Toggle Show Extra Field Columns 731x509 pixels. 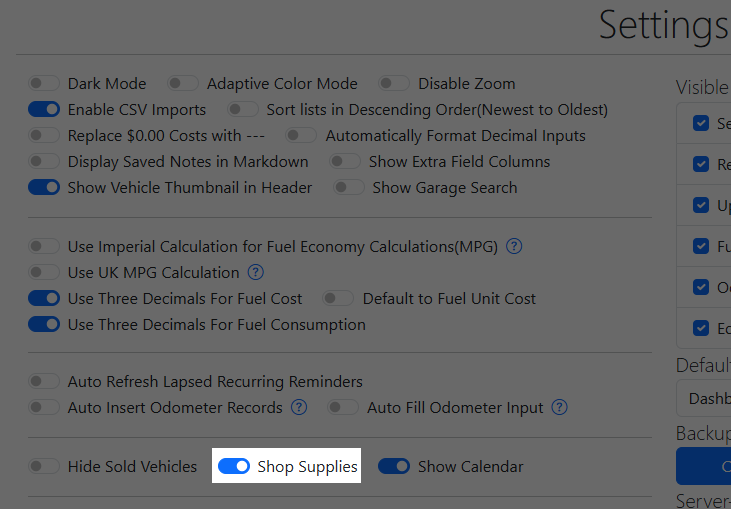pos(345,162)
